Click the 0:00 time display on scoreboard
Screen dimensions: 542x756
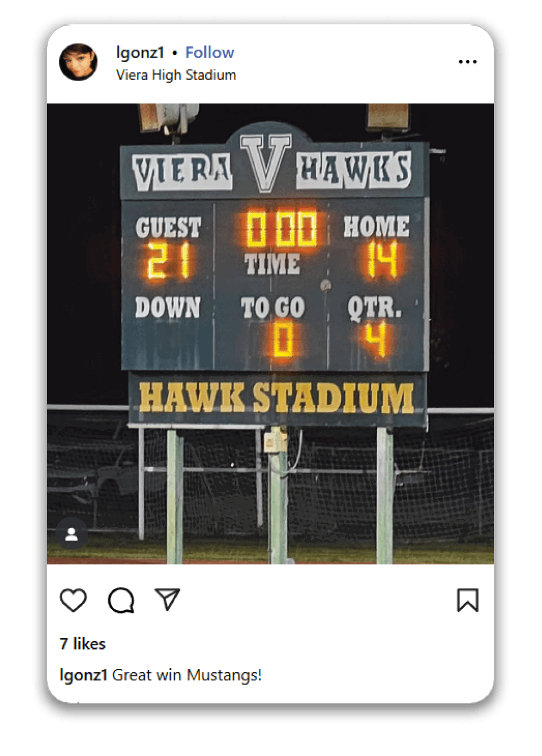click(x=281, y=228)
